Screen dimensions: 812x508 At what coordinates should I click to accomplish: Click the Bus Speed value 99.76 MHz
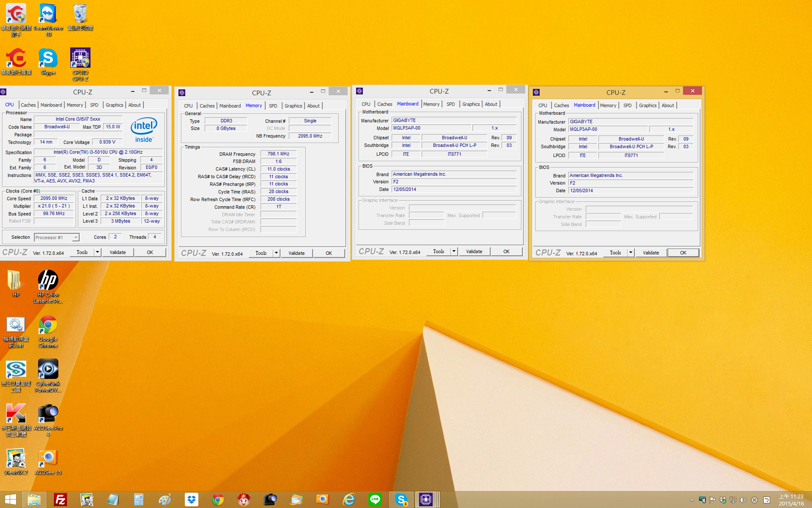point(54,213)
